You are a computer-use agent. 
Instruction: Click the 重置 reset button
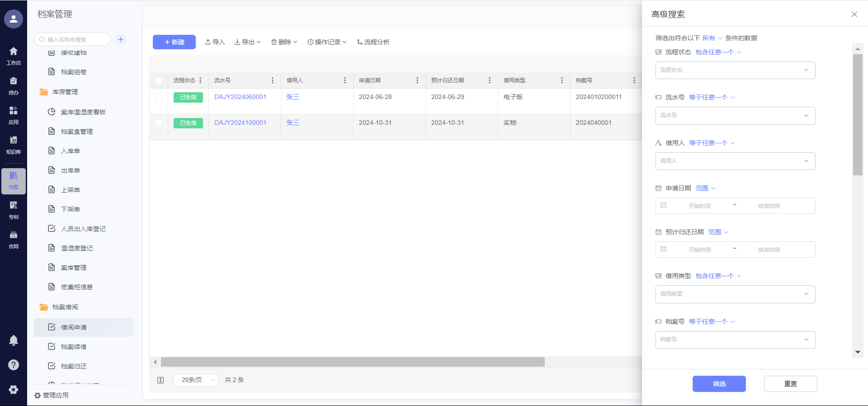pyautogui.click(x=790, y=384)
